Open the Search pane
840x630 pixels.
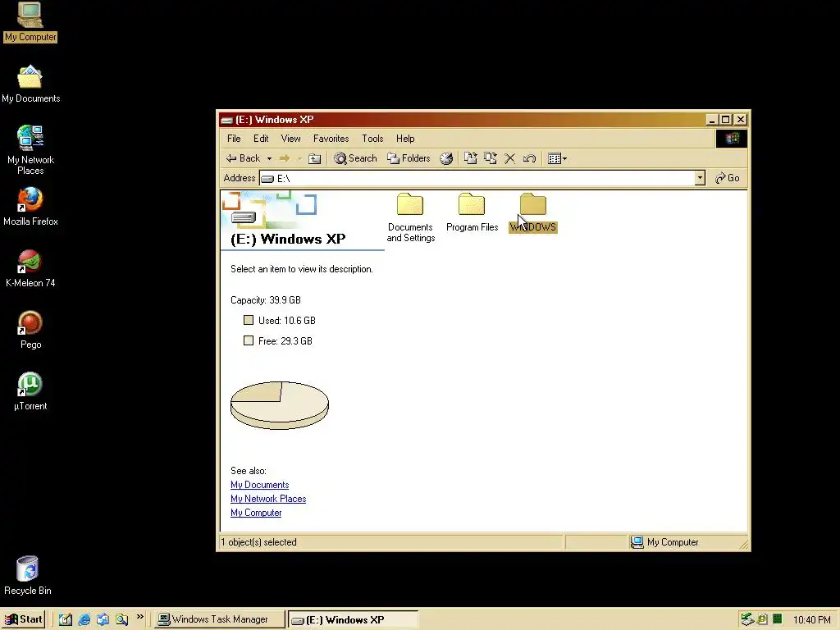356,158
